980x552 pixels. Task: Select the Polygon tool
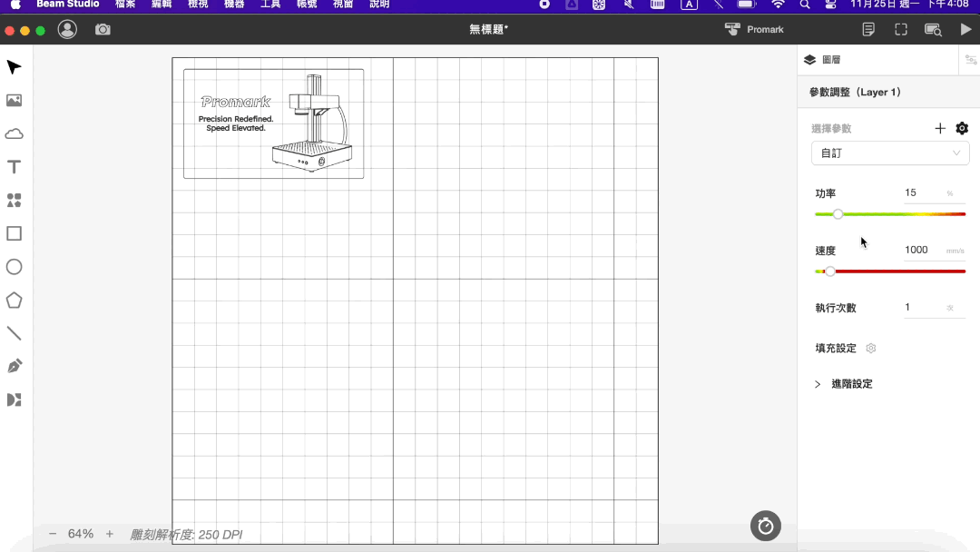click(x=14, y=301)
